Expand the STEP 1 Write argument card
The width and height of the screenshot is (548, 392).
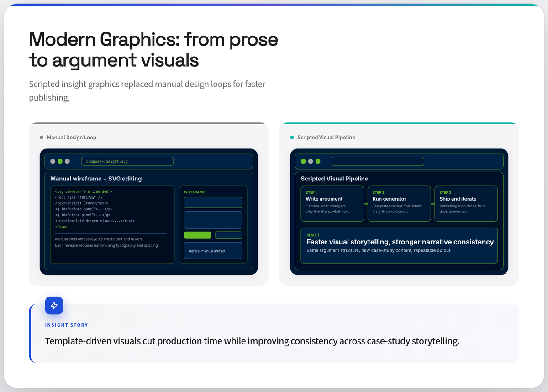pos(332,203)
